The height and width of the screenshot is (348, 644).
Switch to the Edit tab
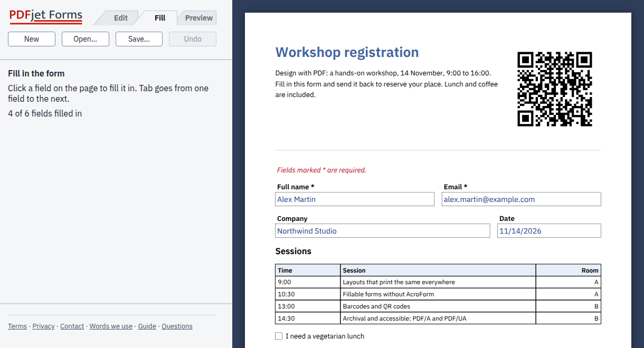point(120,18)
